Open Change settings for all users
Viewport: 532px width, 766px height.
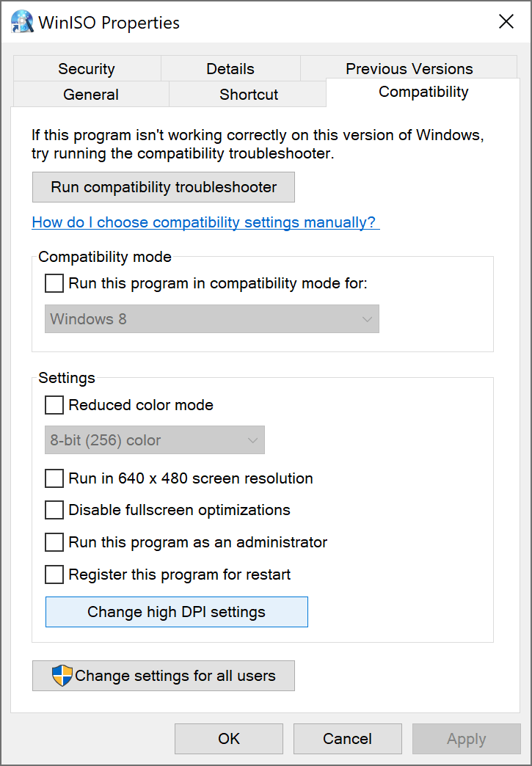(163, 676)
